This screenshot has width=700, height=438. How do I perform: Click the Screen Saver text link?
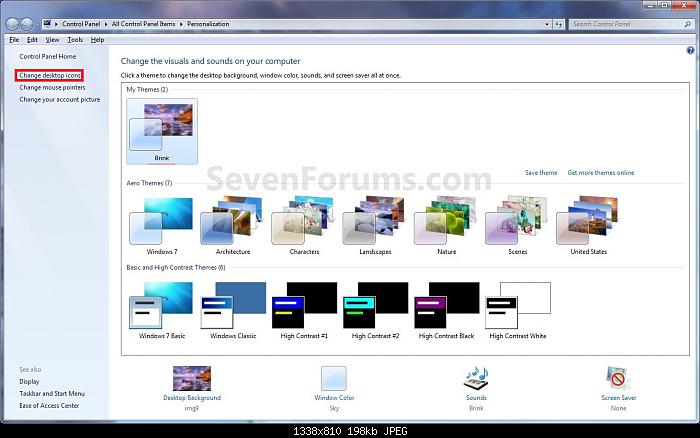click(x=618, y=397)
